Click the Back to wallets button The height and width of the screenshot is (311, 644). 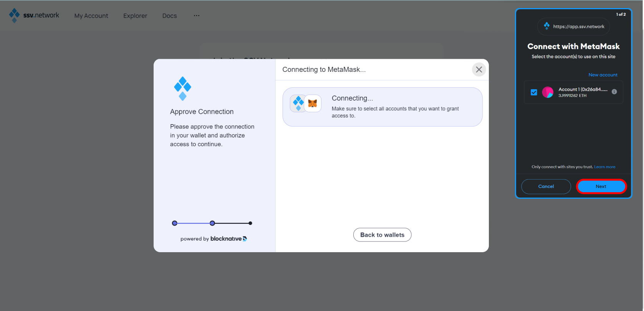pyautogui.click(x=382, y=235)
